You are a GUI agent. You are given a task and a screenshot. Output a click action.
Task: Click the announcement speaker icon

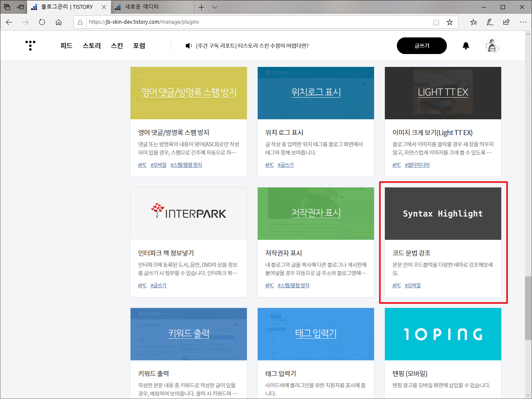[189, 46]
